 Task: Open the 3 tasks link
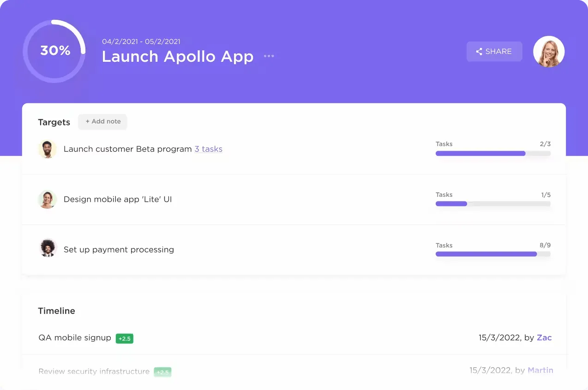click(209, 149)
